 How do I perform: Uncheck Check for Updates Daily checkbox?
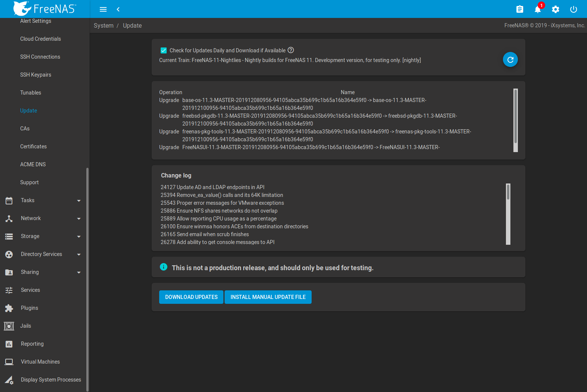point(164,50)
